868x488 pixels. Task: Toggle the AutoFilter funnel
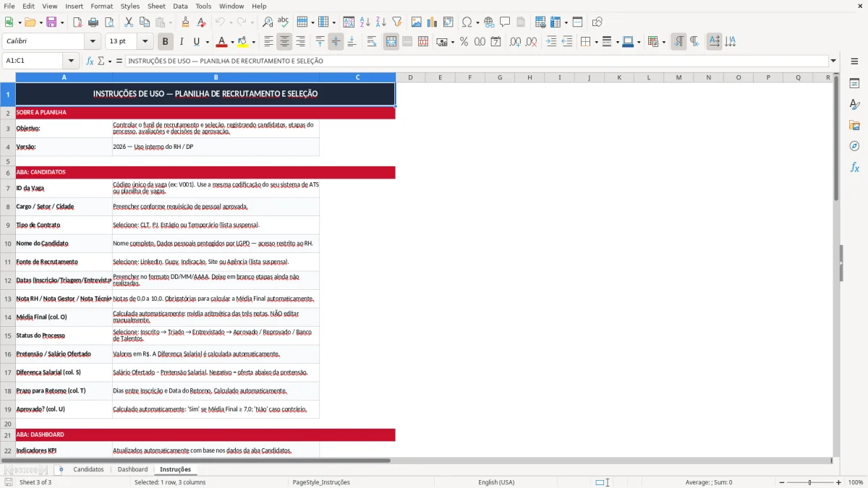tap(397, 22)
